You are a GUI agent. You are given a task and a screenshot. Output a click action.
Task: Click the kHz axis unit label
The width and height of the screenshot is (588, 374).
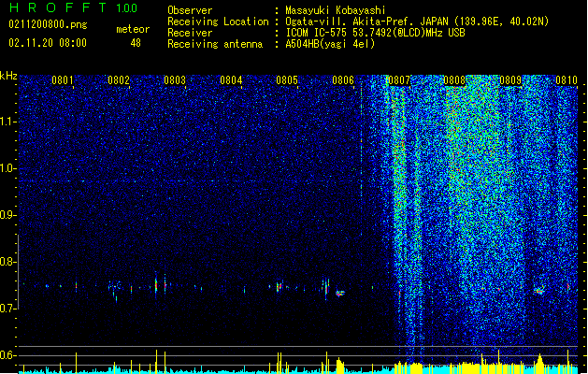[x=8, y=76]
